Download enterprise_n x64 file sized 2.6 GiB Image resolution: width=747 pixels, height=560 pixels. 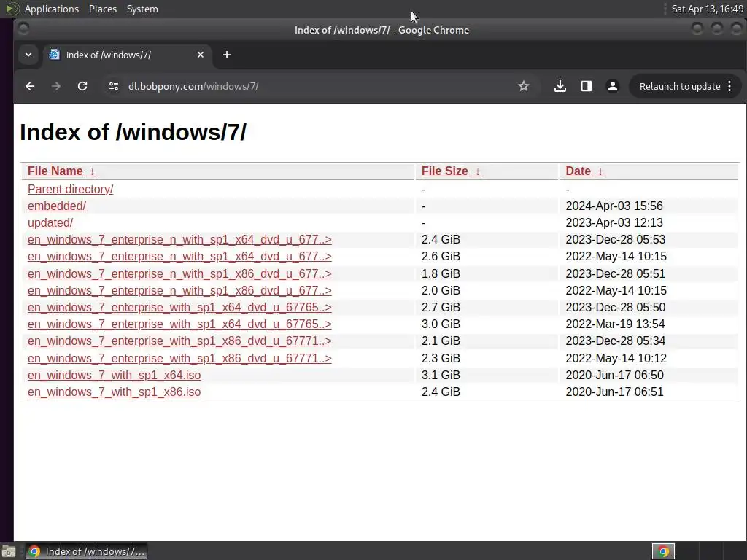point(179,256)
